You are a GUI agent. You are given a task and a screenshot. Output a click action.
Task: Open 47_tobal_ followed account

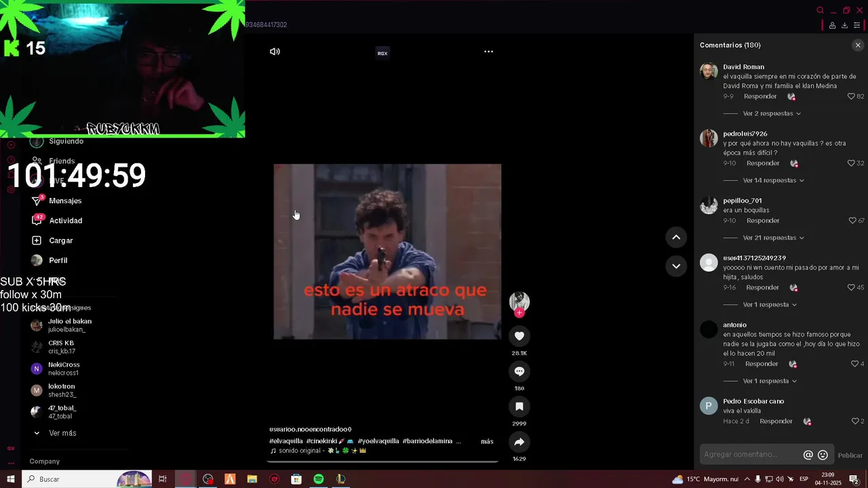(62, 412)
